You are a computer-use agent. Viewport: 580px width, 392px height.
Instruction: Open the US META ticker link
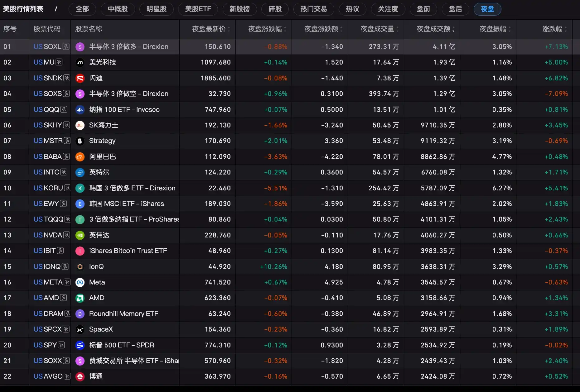pos(48,282)
